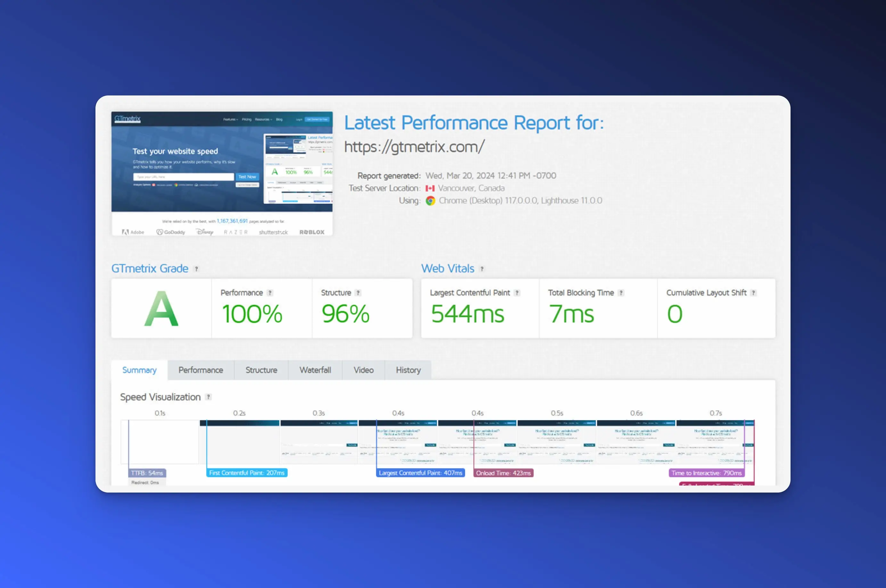886x588 pixels.
Task: Click Structure score help question mark
Action: pyautogui.click(x=358, y=293)
